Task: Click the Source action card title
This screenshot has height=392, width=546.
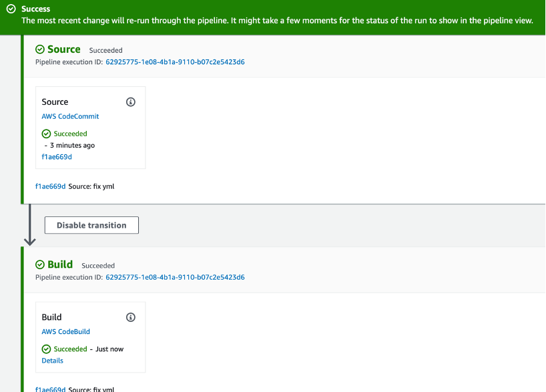Action: pyautogui.click(x=55, y=102)
